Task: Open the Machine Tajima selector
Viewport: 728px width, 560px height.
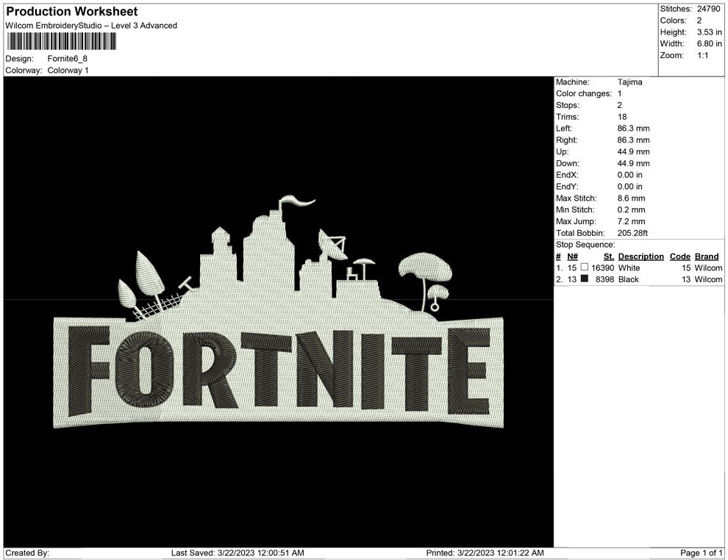Action: click(x=629, y=82)
